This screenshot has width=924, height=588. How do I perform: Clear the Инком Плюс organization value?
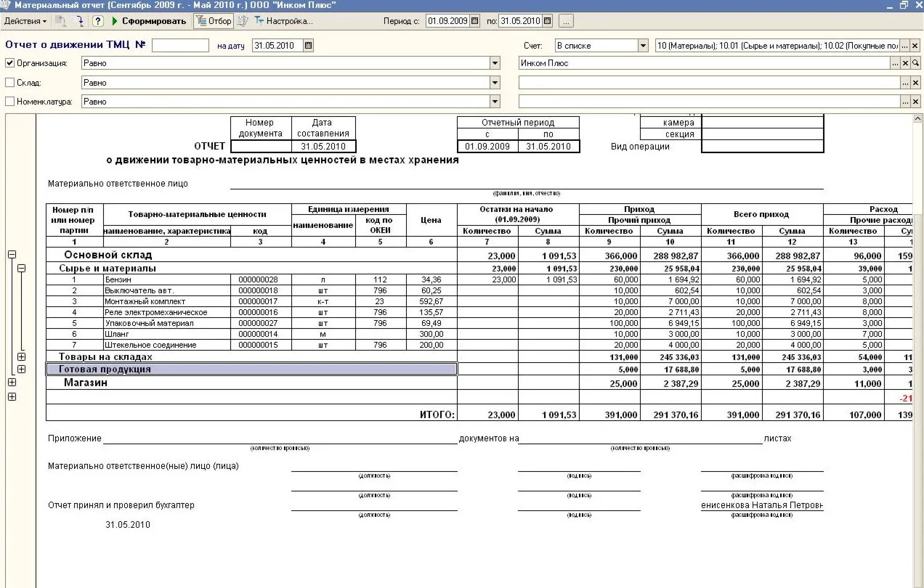tap(905, 64)
